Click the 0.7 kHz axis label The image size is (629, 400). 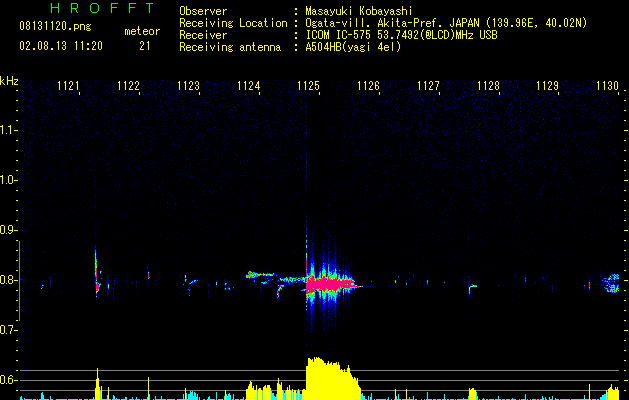[7, 330]
